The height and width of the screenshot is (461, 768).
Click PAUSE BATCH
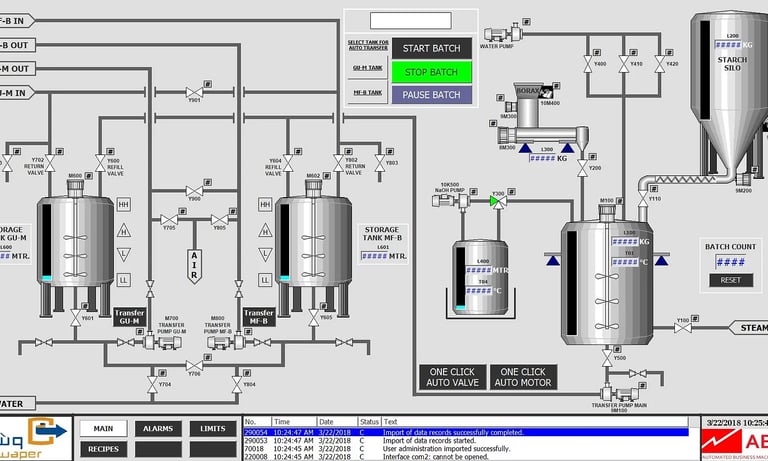[432, 95]
